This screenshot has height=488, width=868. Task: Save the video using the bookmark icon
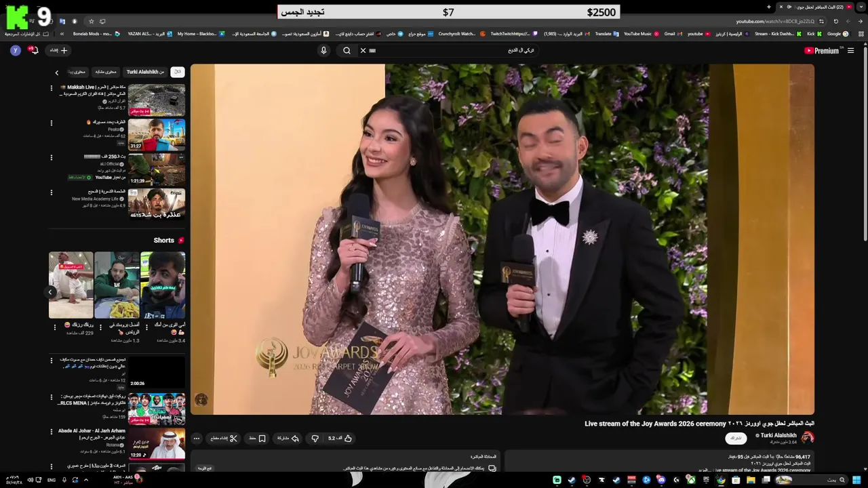pos(257,438)
